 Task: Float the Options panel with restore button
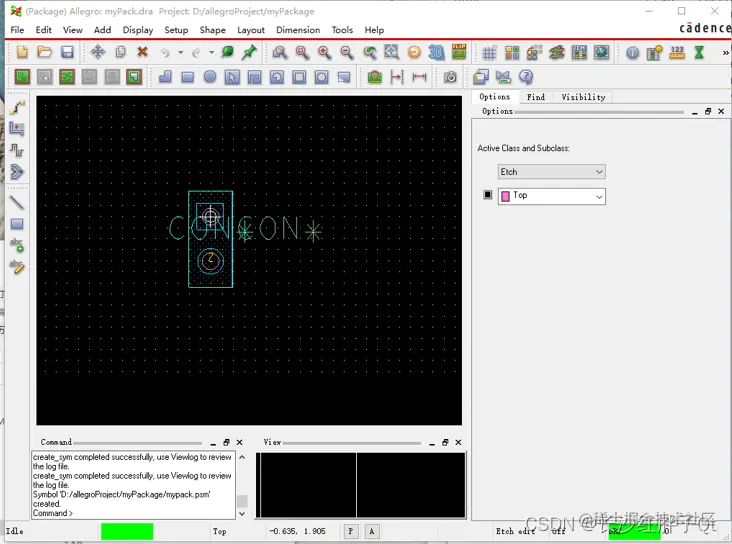708,111
